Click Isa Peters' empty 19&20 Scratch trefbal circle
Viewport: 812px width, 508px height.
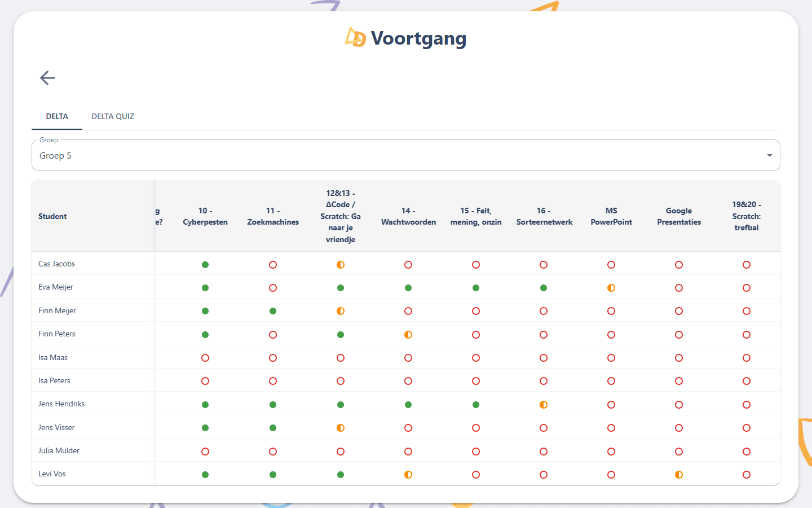tap(747, 381)
